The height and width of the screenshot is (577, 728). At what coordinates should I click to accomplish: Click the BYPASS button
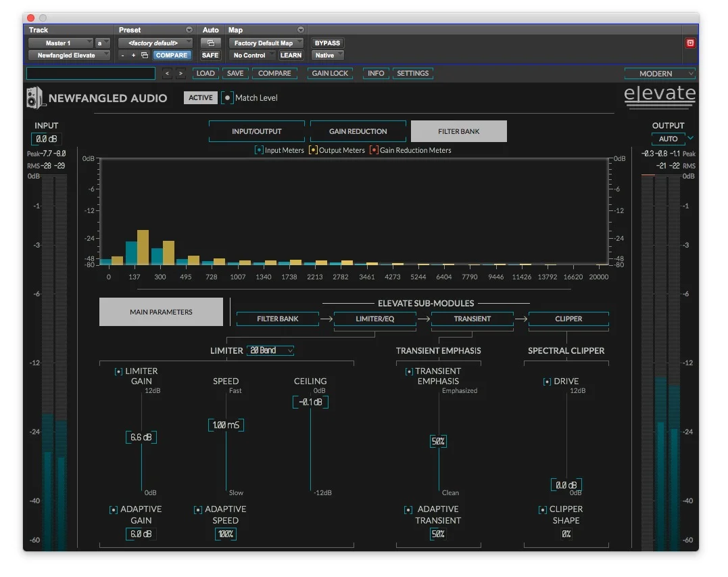point(327,43)
